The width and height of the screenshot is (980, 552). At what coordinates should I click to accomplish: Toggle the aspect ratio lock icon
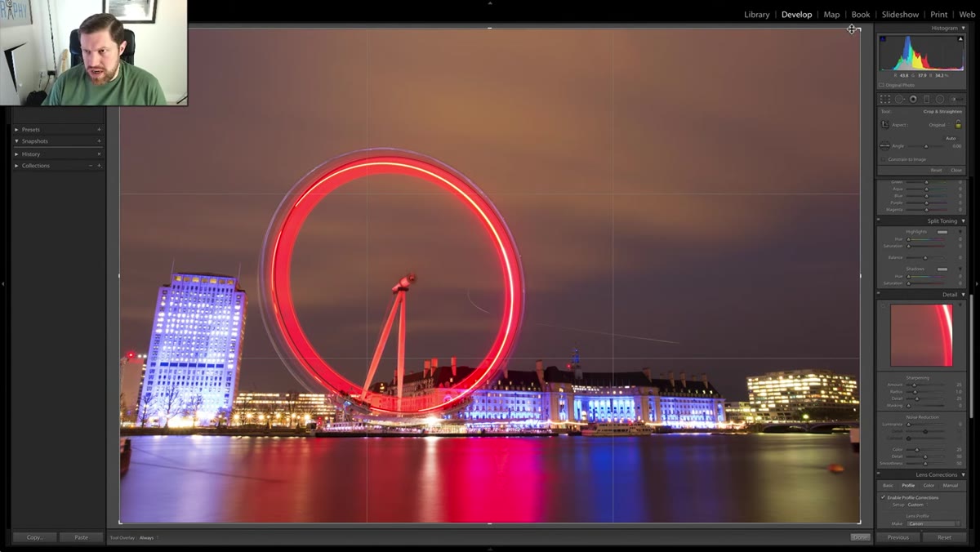point(958,124)
